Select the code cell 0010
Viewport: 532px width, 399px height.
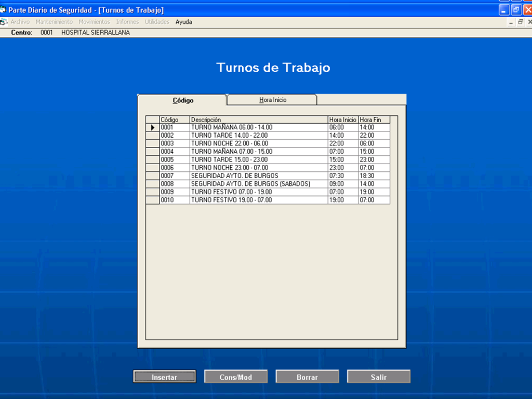pos(174,200)
